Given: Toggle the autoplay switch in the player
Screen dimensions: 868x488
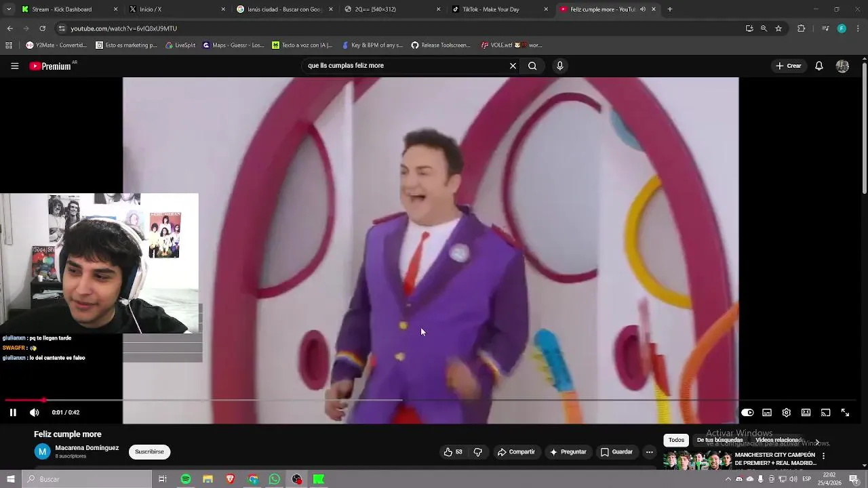Looking at the screenshot, I should click(747, 412).
